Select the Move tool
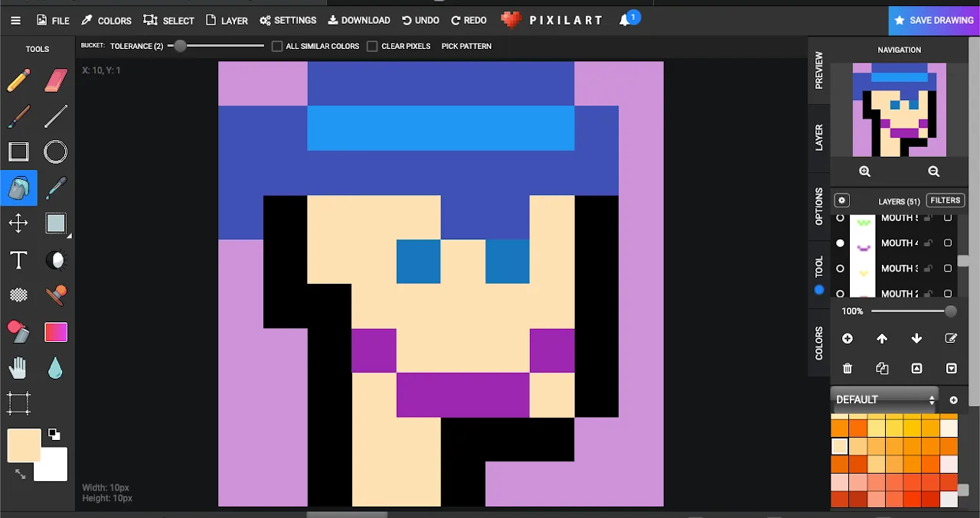This screenshot has width=980, height=518. [18, 223]
